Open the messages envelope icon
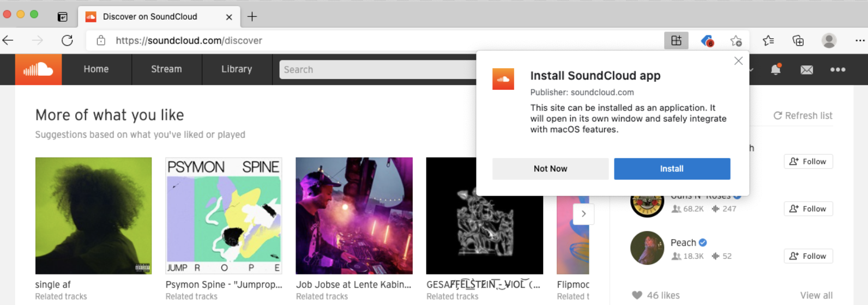868x305 pixels. (x=806, y=70)
